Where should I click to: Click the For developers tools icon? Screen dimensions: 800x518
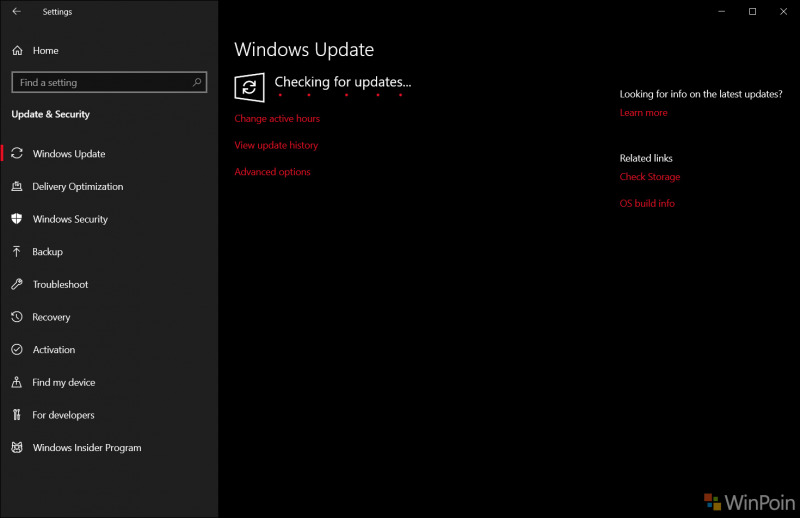point(17,415)
